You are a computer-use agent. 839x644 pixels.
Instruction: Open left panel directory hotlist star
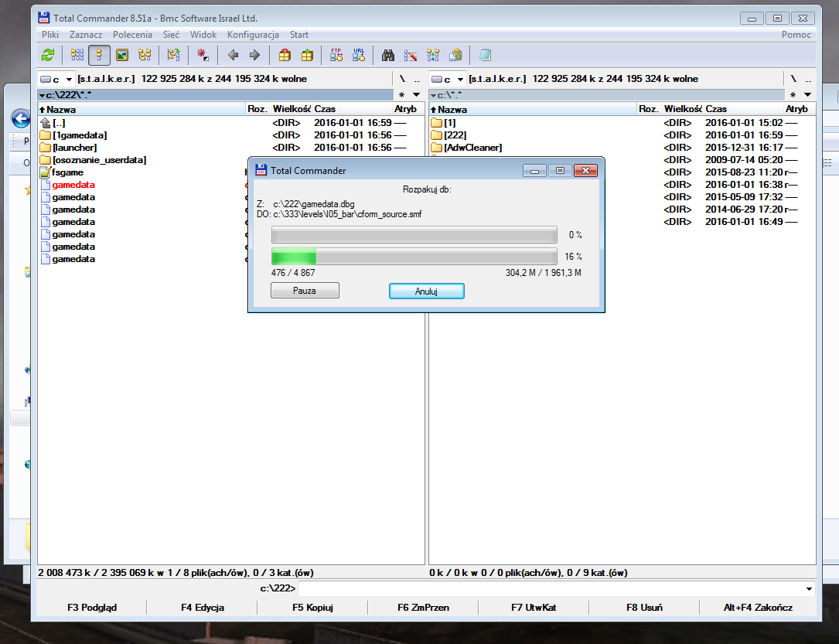point(402,94)
